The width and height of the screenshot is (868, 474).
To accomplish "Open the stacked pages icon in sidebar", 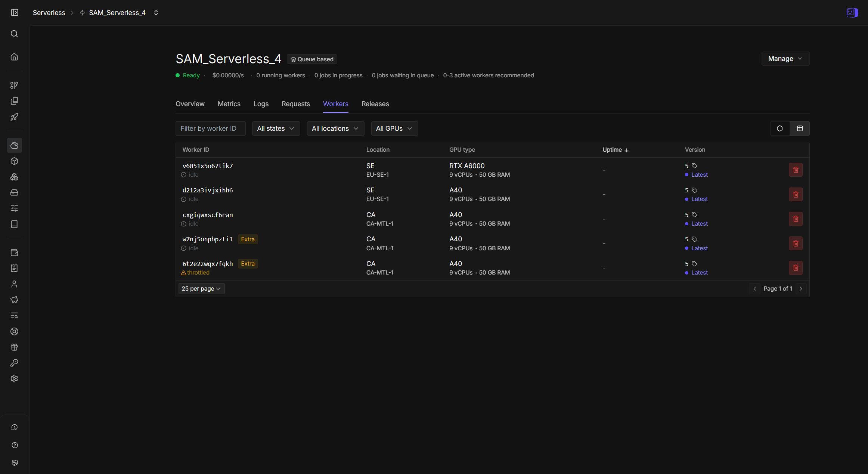I will [15, 101].
